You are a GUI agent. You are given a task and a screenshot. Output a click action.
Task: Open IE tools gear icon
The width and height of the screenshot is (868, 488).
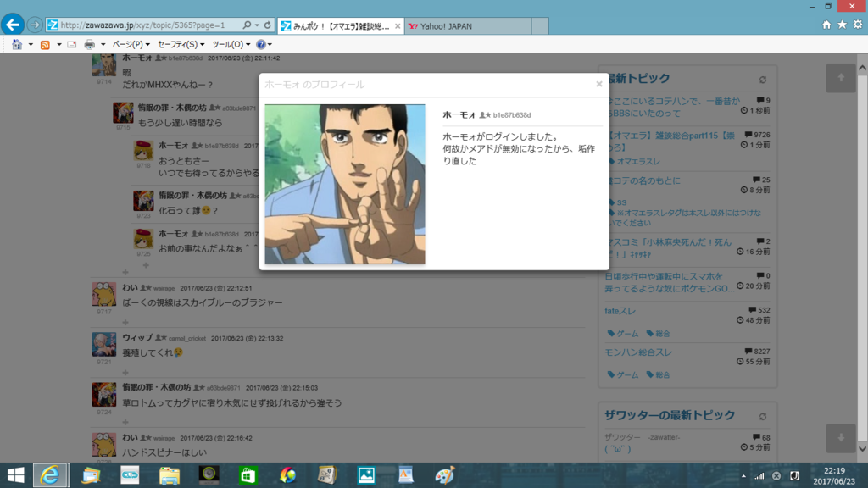click(x=857, y=25)
